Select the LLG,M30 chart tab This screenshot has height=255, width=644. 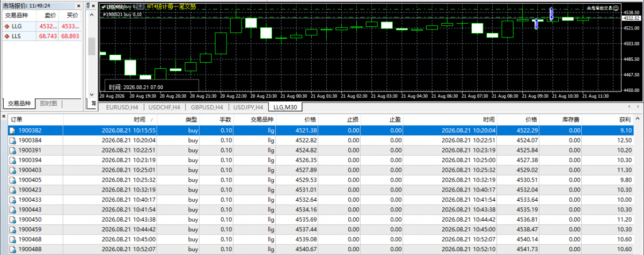click(285, 107)
